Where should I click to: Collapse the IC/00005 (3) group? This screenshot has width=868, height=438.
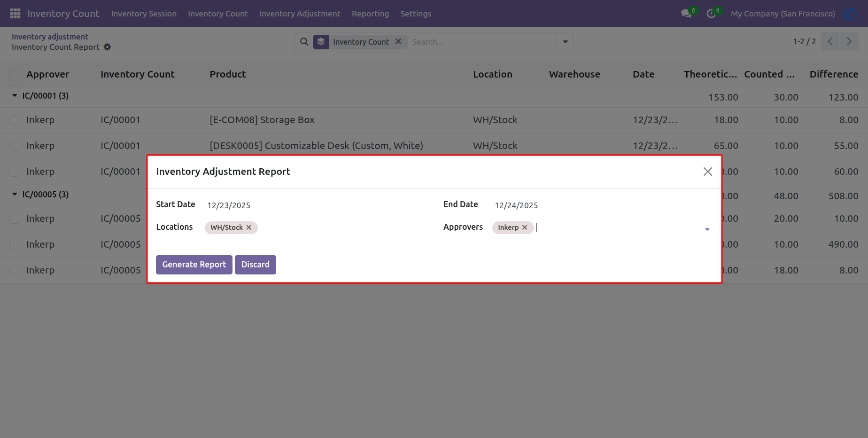pos(15,194)
